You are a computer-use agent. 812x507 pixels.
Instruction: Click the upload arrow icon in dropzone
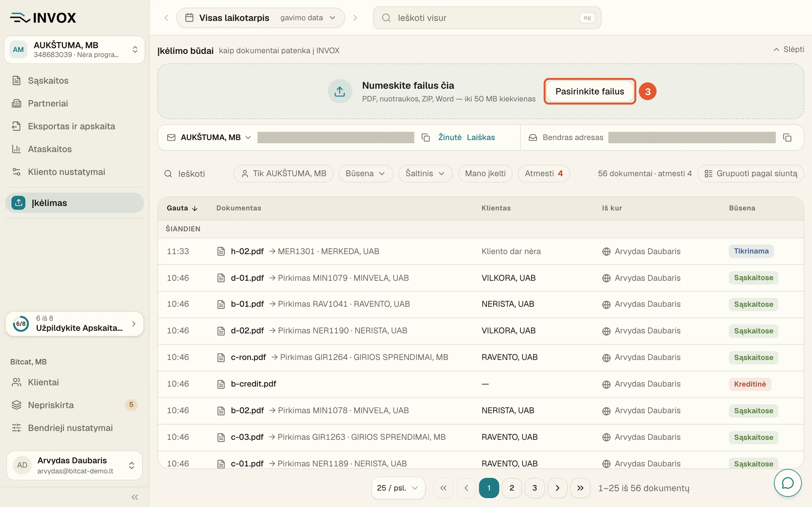[340, 91]
